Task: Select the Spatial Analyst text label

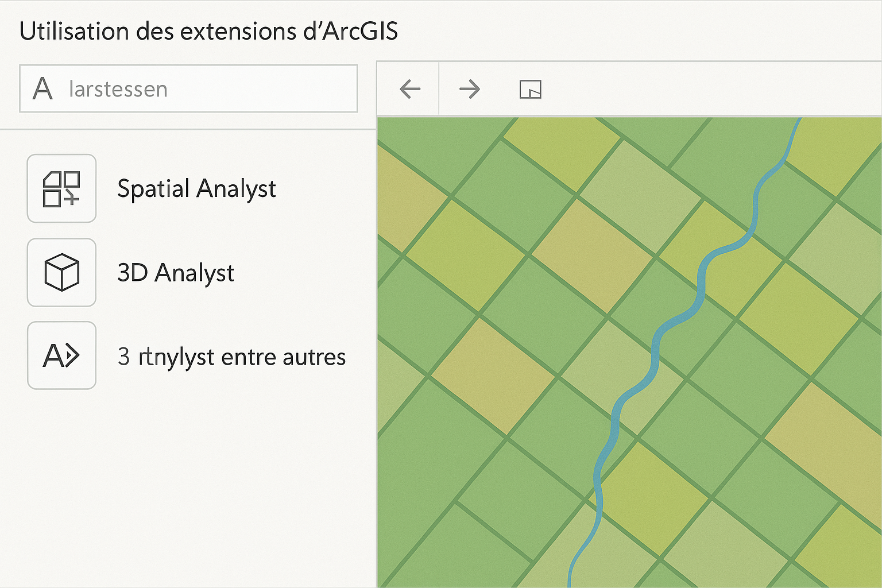Action: pos(196,189)
